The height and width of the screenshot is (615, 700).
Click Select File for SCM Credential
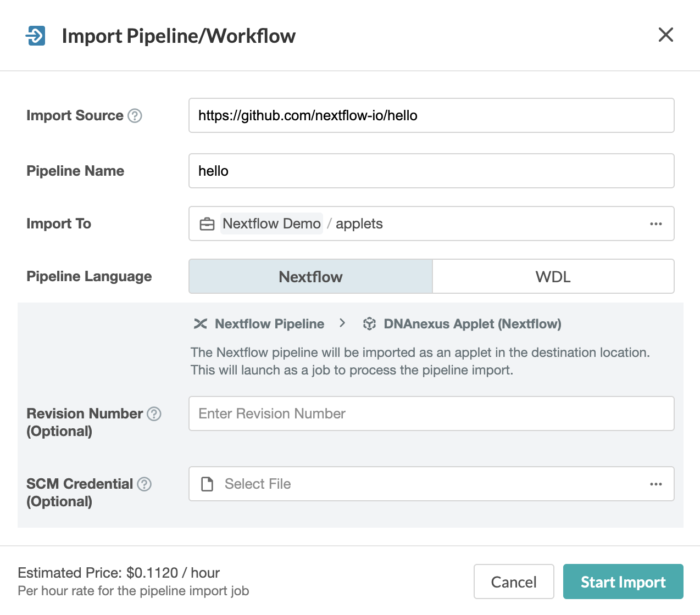coord(257,484)
